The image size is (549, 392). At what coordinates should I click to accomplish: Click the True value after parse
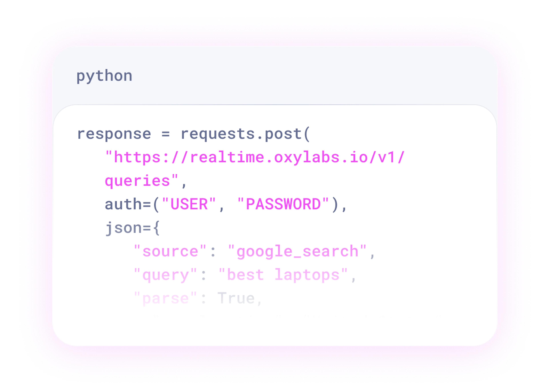pos(236,298)
